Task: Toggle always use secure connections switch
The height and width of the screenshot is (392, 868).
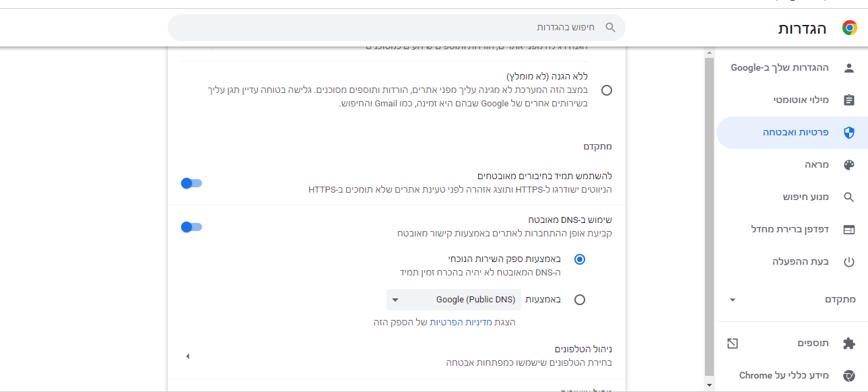Action: 192,183
